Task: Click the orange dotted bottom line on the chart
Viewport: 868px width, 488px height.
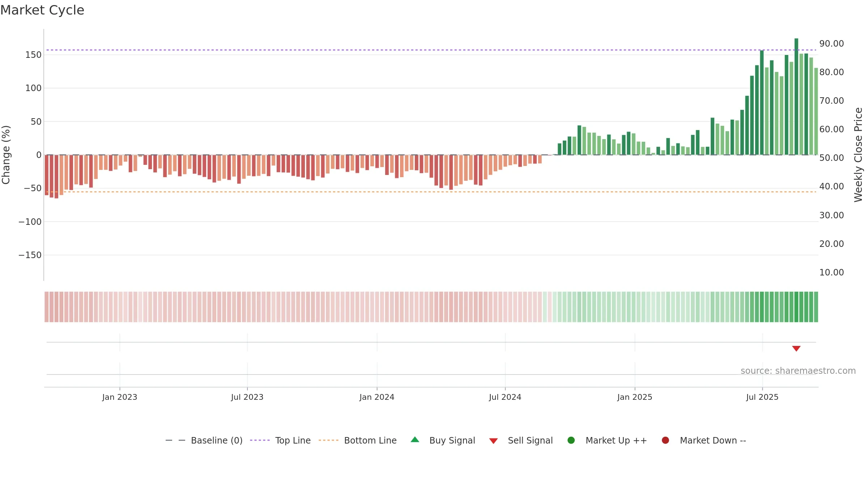Action: [x=431, y=192]
